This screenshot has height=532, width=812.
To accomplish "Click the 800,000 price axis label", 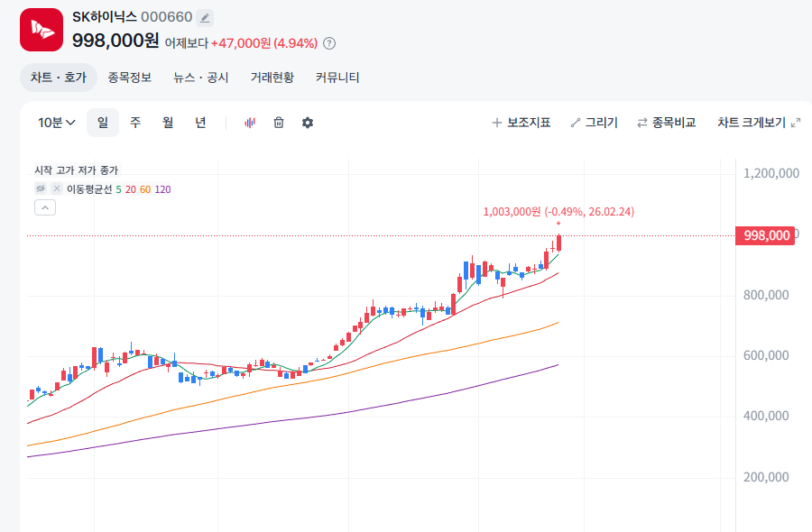I will (766, 295).
